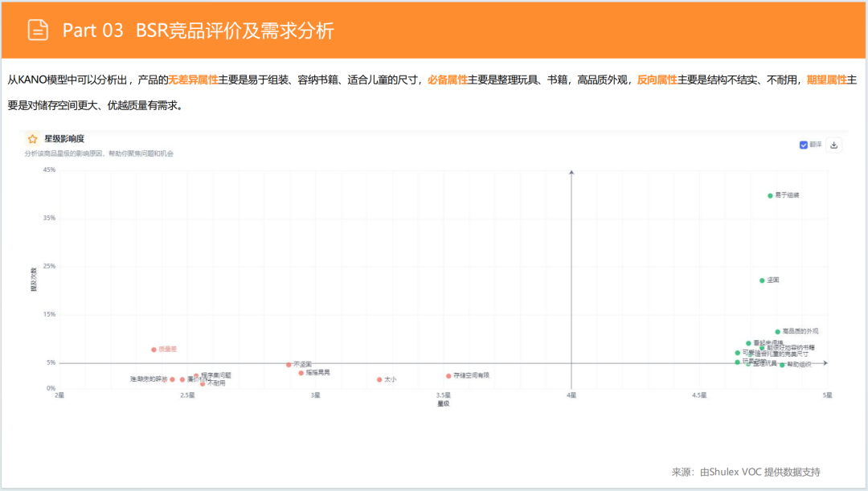Click the green arrow tip of the X axis
The height and width of the screenshot is (491, 868).
(x=825, y=363)
